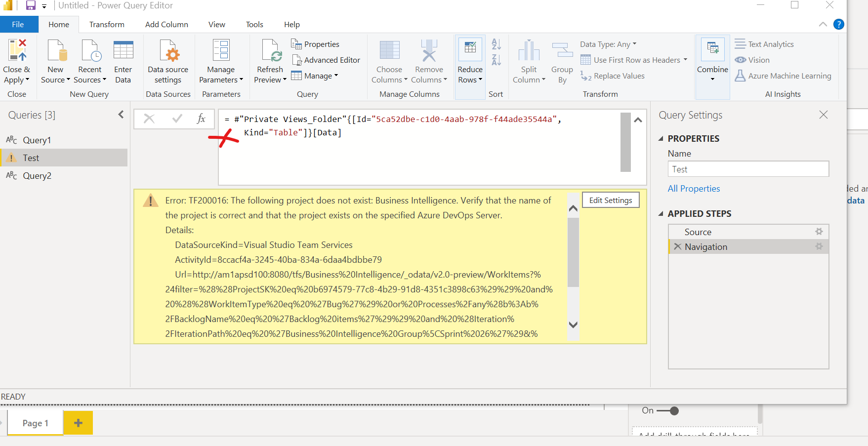Collapse the Queries pane
868x446 pixels.
[121, 115]
